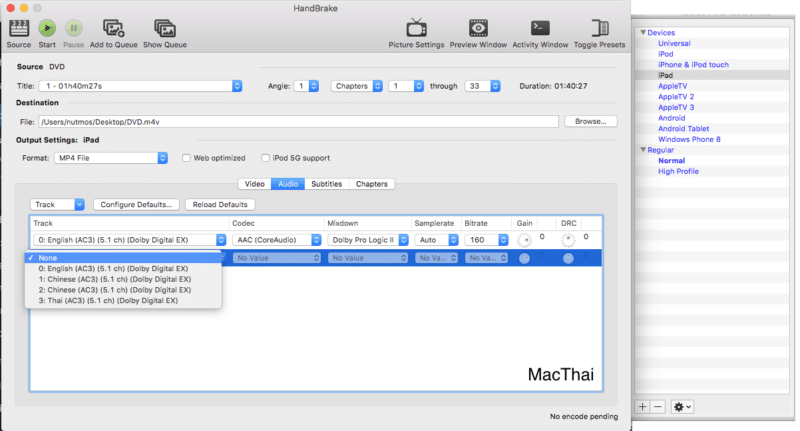Select the AppleTV 2 preset
The height and width of the screenshot is (431, 800).
point(676,97)
